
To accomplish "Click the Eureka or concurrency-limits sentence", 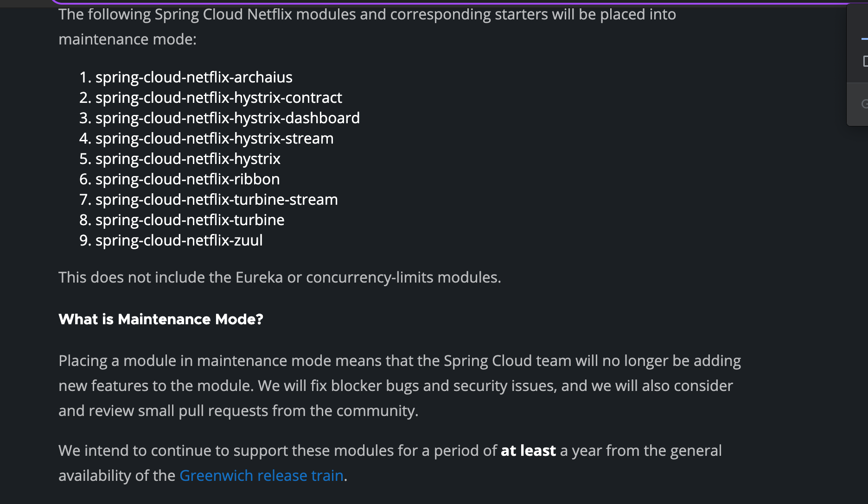I will (280, 277).
